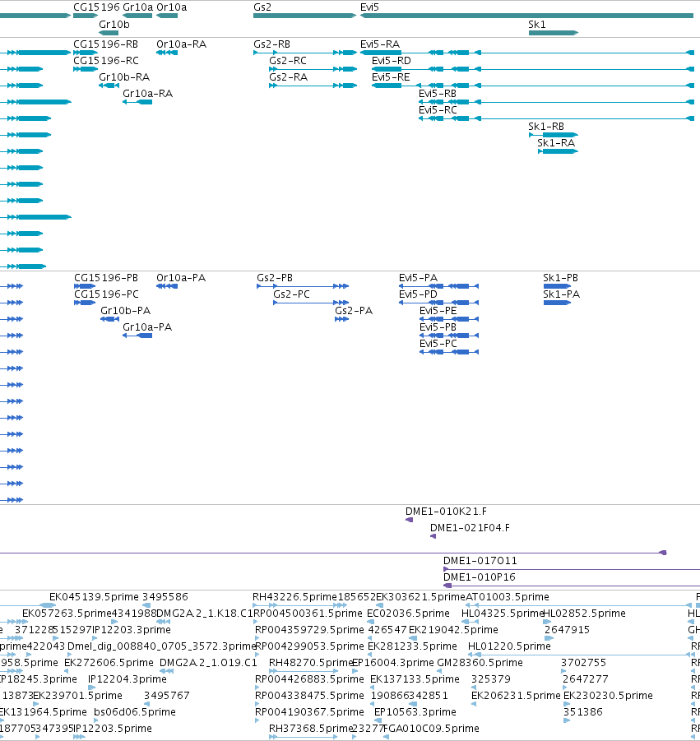
Task: Select protein Evi5-PE
Action: click(x=438, y=311)
